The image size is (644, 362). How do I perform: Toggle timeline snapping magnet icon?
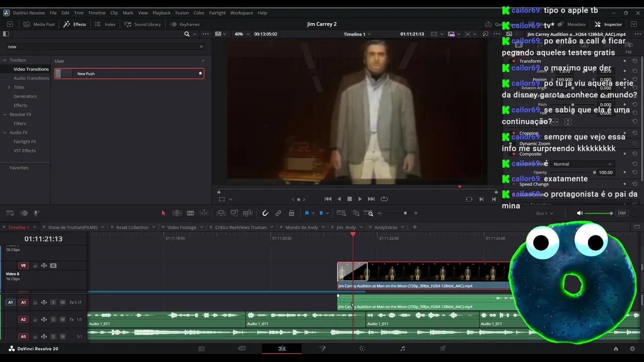(265, 213)
